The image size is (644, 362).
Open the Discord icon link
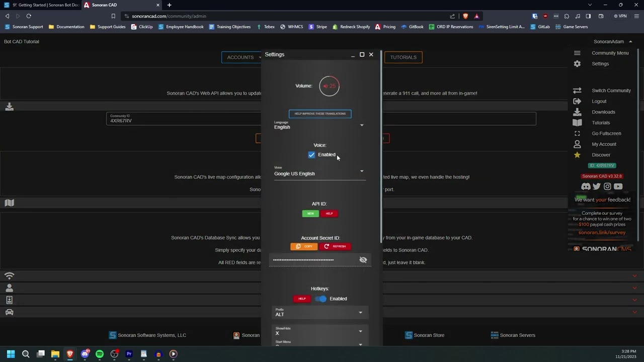(586, 187)
